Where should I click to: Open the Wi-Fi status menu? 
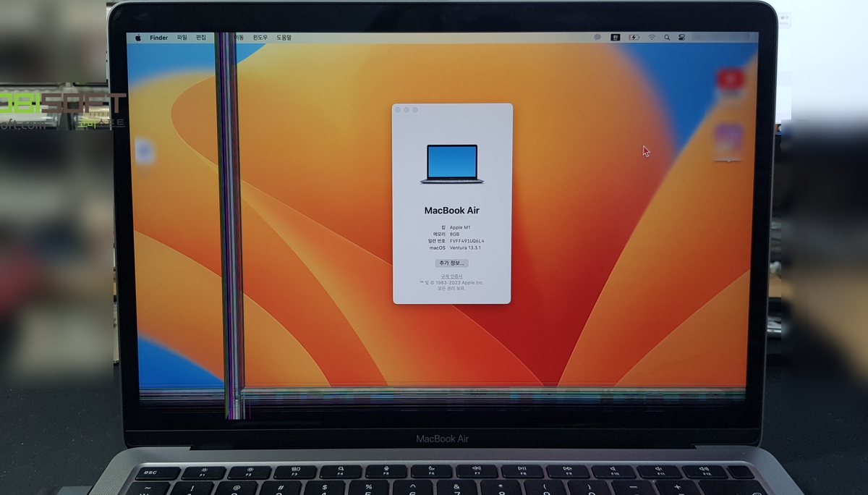coord(652,37)
